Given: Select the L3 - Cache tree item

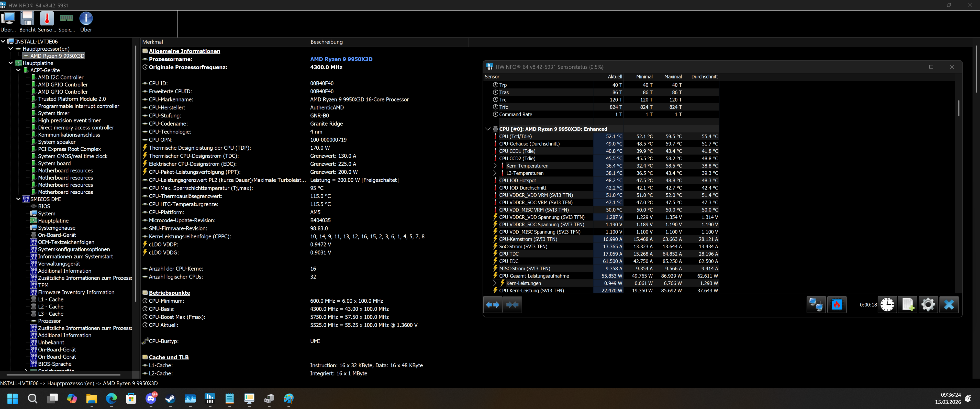Looking at the screenshot, I should (x=51, y=314).
